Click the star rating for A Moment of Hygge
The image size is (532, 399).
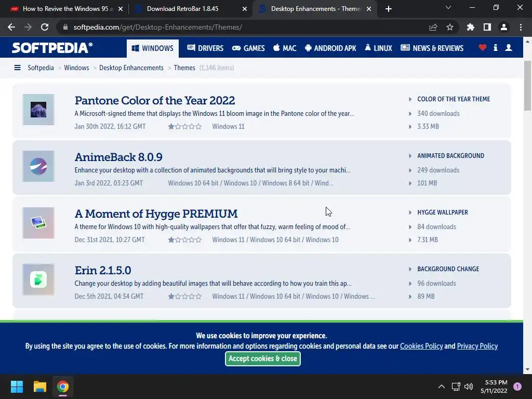point(185,240)
